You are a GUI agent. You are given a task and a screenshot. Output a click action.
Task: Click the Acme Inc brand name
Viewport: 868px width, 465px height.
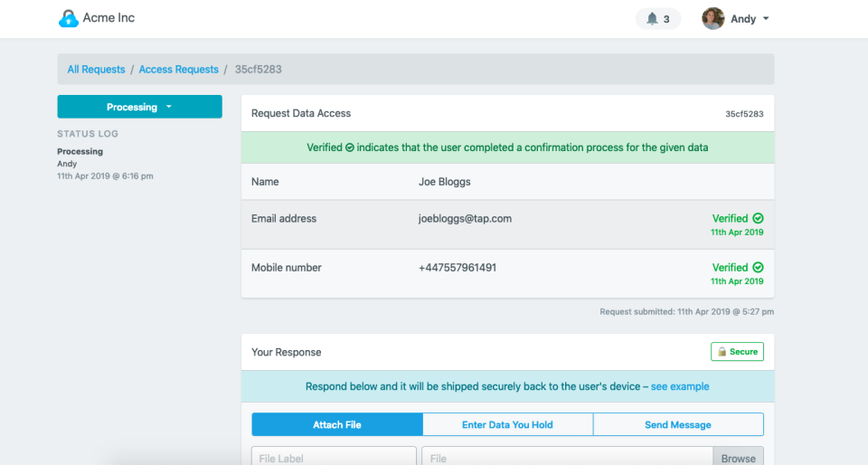pyautogui.click(x=108, y=18)
